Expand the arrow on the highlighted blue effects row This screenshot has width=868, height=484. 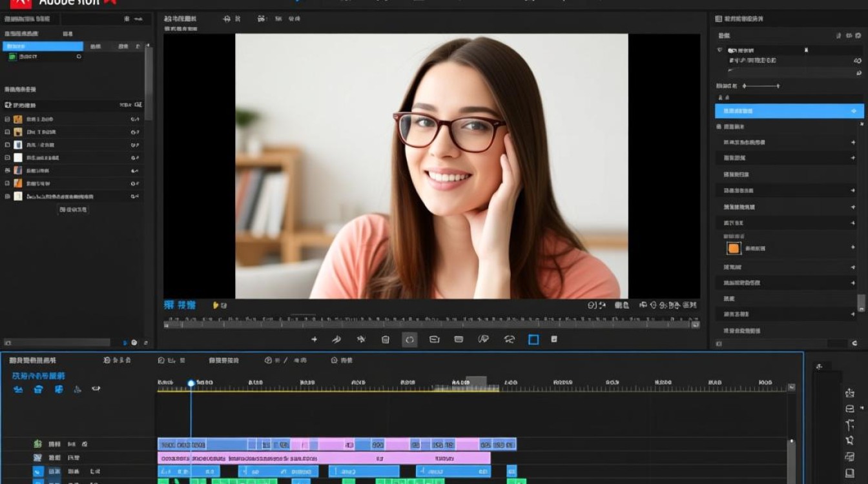[852, 111]
